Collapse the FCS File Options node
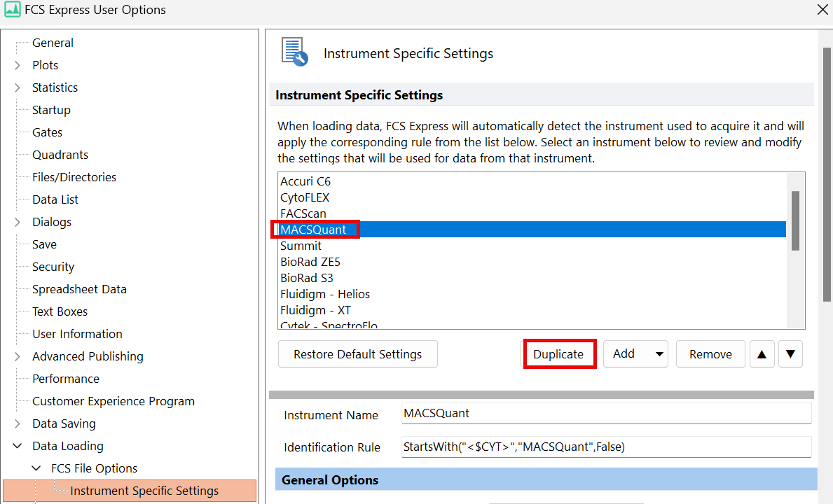Viewport: 833px width, 504px height. 36,468
